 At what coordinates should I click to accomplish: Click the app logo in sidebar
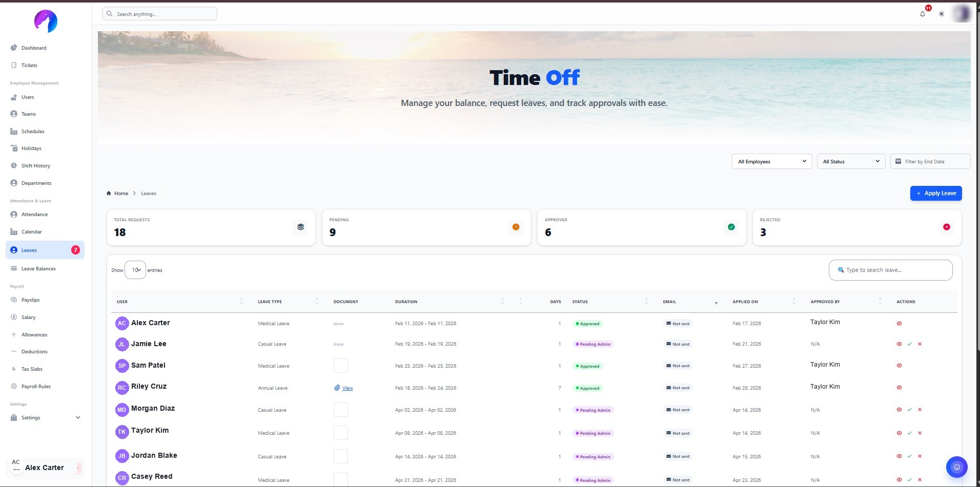click(46, 22)
